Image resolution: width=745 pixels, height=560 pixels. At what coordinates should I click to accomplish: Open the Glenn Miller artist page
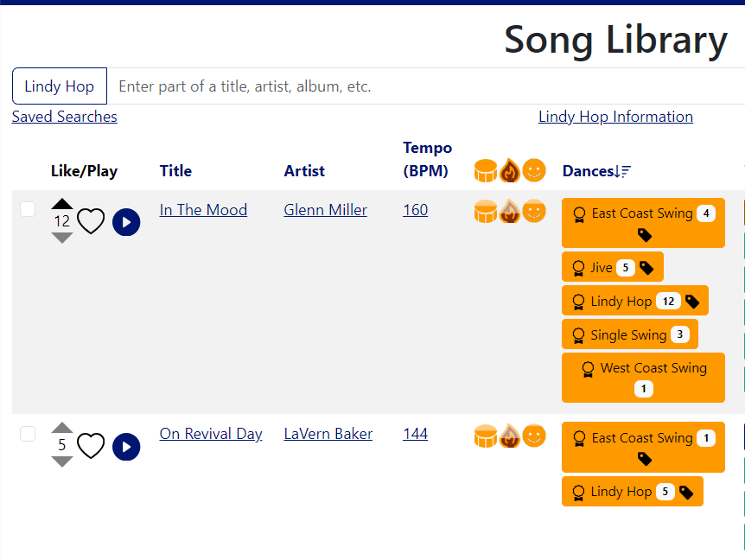coord(325,210)
